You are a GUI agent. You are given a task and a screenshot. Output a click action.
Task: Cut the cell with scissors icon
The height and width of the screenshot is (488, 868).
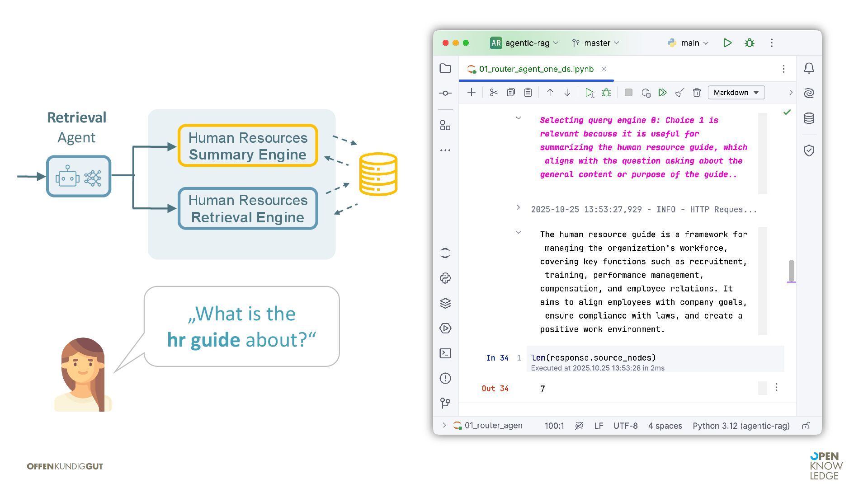(494, 93)
